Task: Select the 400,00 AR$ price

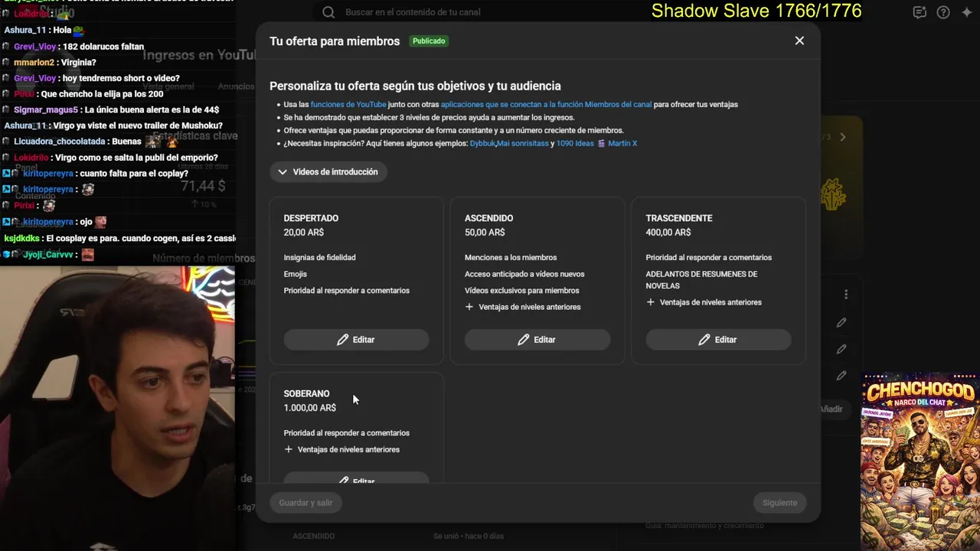Action: (668, 233)
